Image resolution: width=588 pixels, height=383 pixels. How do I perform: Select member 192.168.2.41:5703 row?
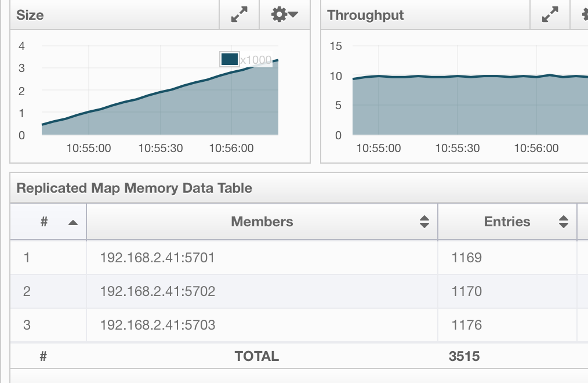point(157,325)
